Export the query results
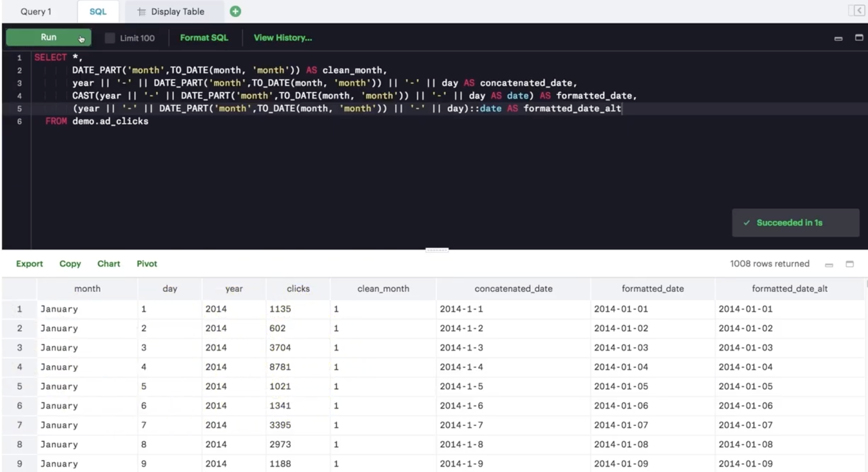Screen dimensions: 868x472 pos(29,264)
